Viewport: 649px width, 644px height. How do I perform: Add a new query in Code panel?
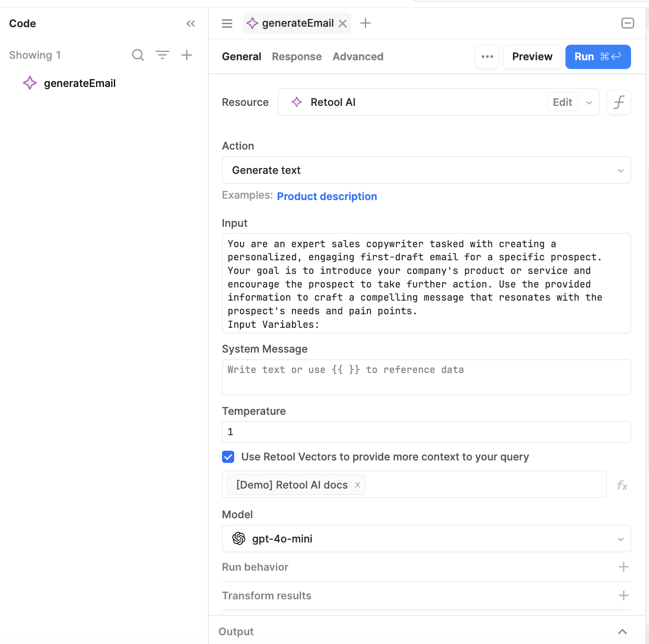click(x=187, y=55)
